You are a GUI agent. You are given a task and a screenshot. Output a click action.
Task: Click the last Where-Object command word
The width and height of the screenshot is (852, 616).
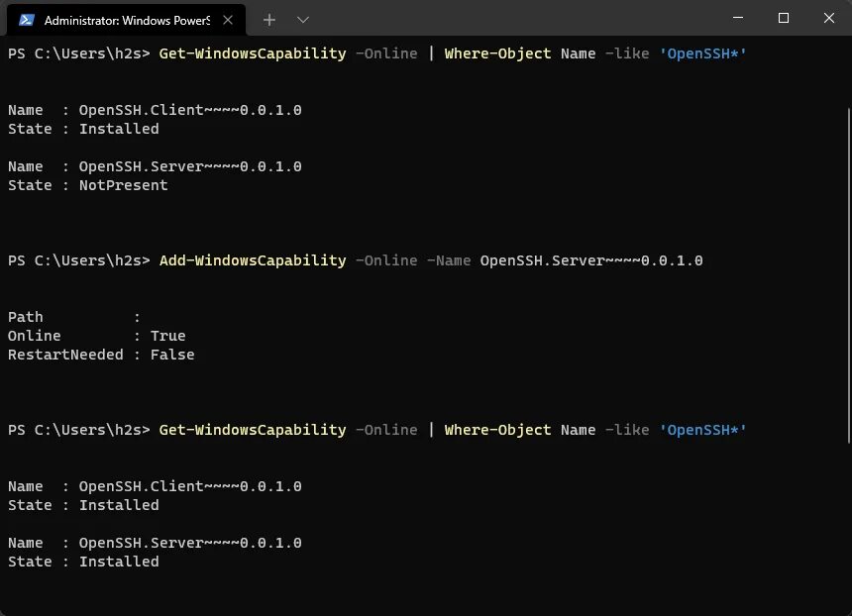497,430
